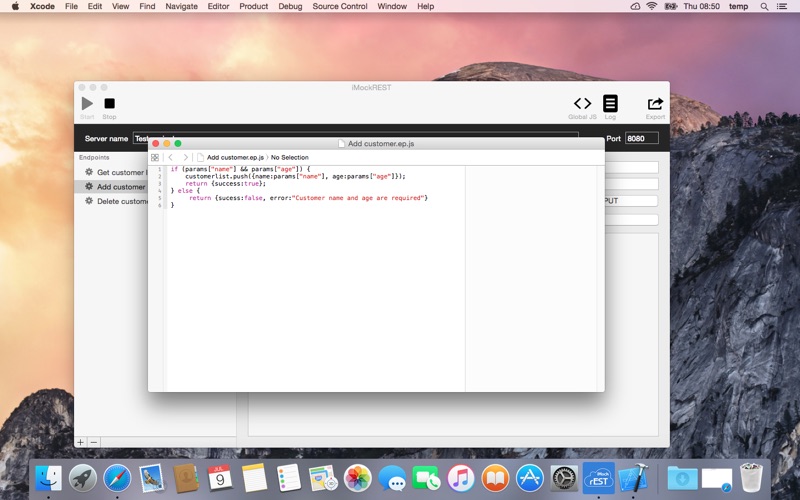This screenshot has width=800, height=500.
Task: Open the Find menu
Action: (147, 6)
